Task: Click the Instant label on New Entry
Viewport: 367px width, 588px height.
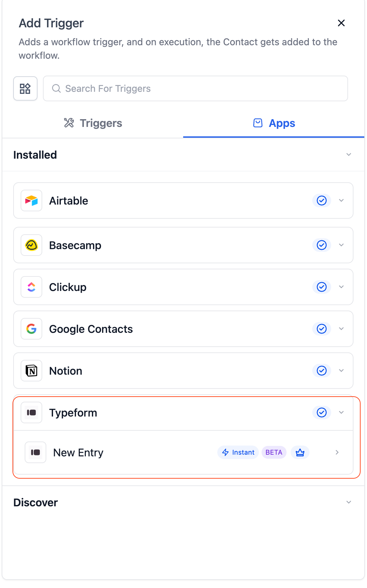Action: click(238, 452)
